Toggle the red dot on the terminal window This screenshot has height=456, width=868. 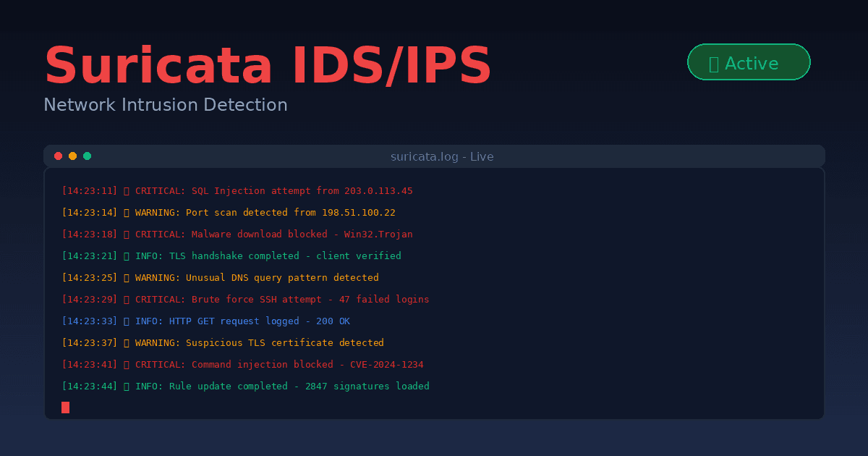pyautogui.click(x=58, y=155)
